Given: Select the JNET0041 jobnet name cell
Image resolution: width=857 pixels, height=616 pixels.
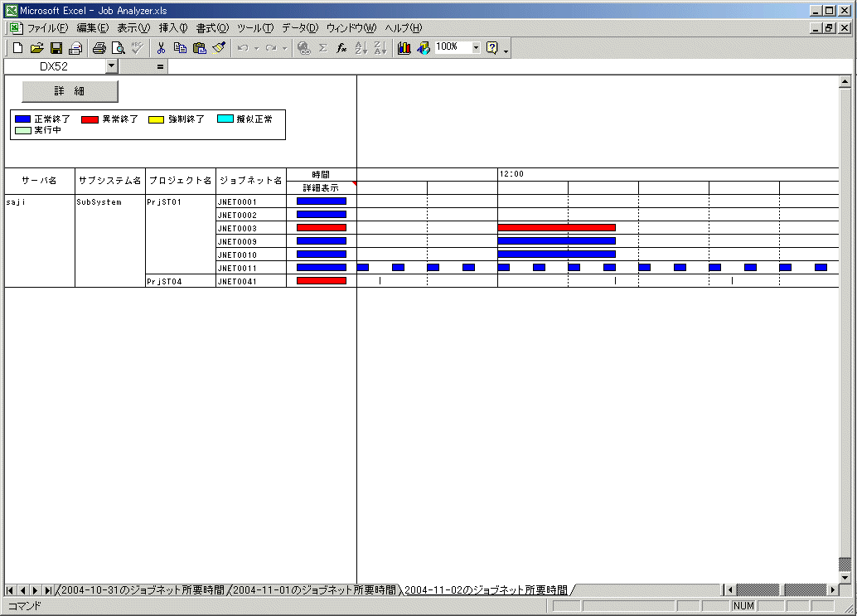Looking at the screenshot, I should [x=251, y=281].
